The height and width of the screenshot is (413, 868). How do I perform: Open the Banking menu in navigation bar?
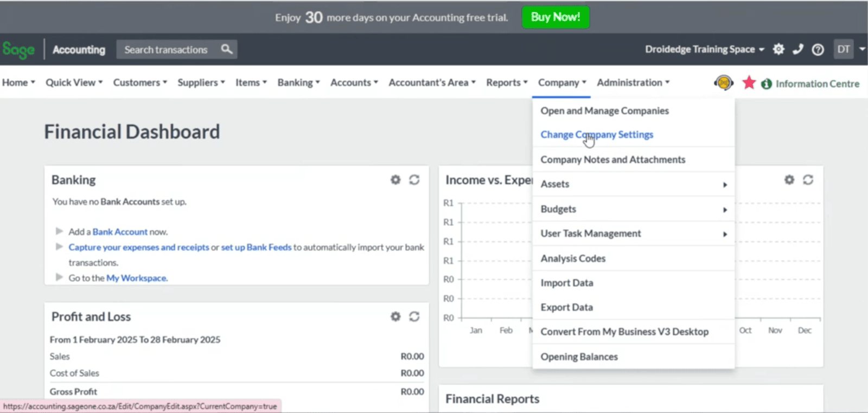tap(298, 82)
